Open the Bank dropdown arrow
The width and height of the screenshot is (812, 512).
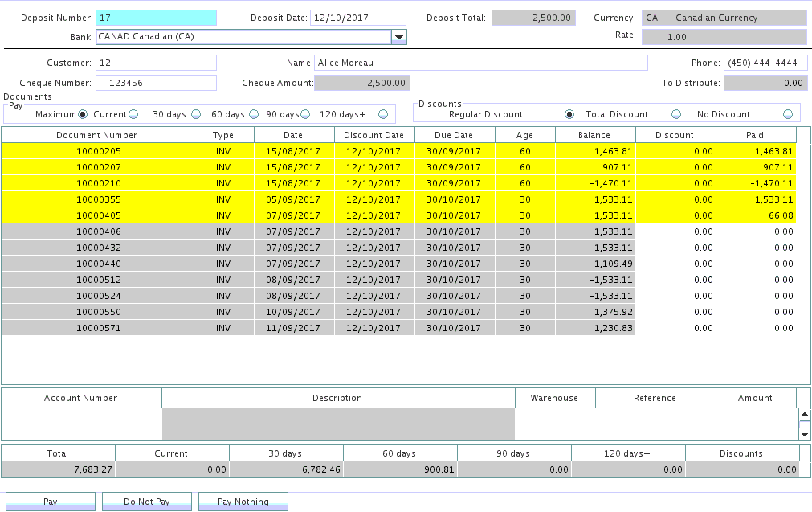(398, 37)
